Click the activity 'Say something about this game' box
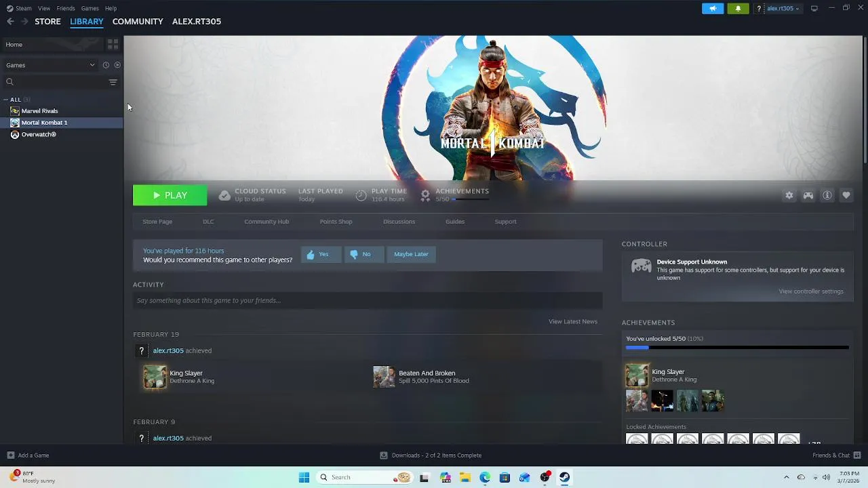Screen dimensions: 868x488 tap(368, 300)
